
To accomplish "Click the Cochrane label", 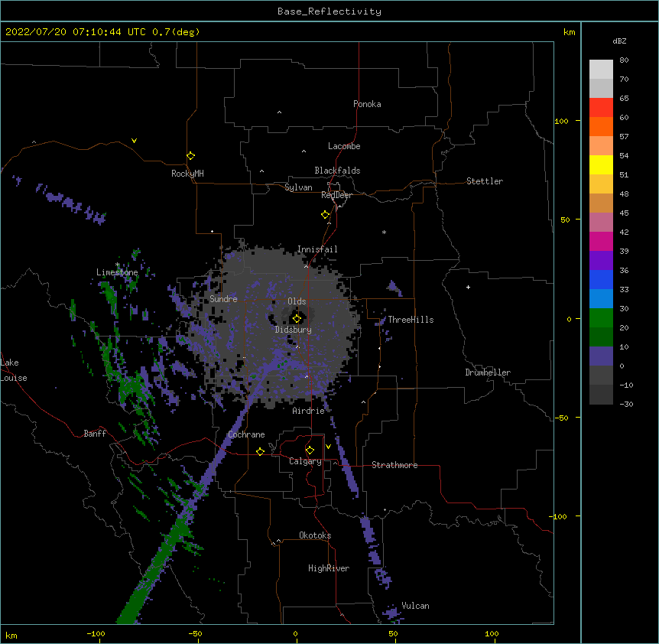I will point(246,434).
